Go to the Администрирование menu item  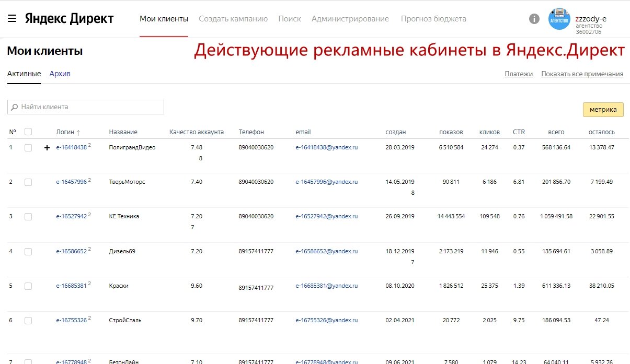(350, 18)
